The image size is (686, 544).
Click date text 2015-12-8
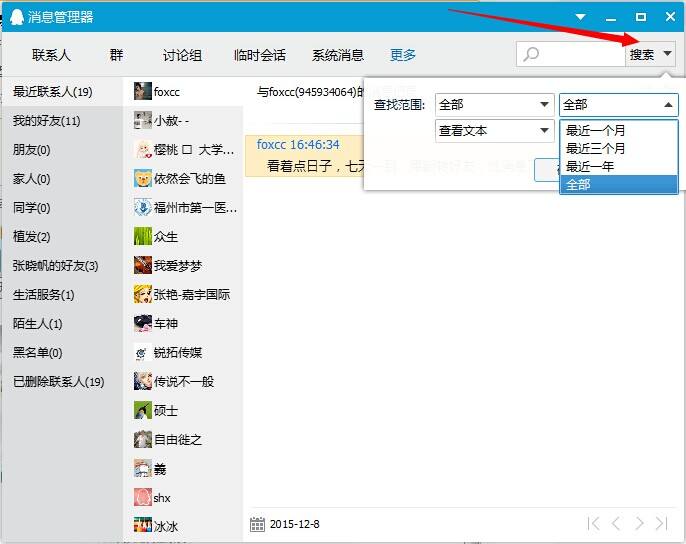294,524
